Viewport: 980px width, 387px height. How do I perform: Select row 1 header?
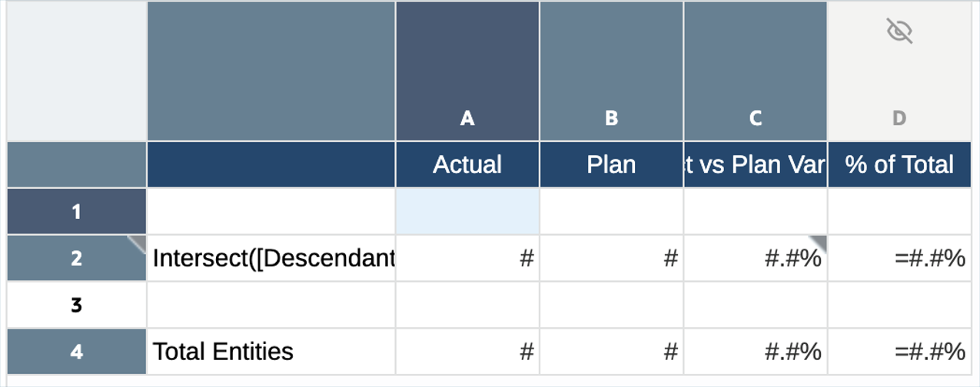(76, 211)
